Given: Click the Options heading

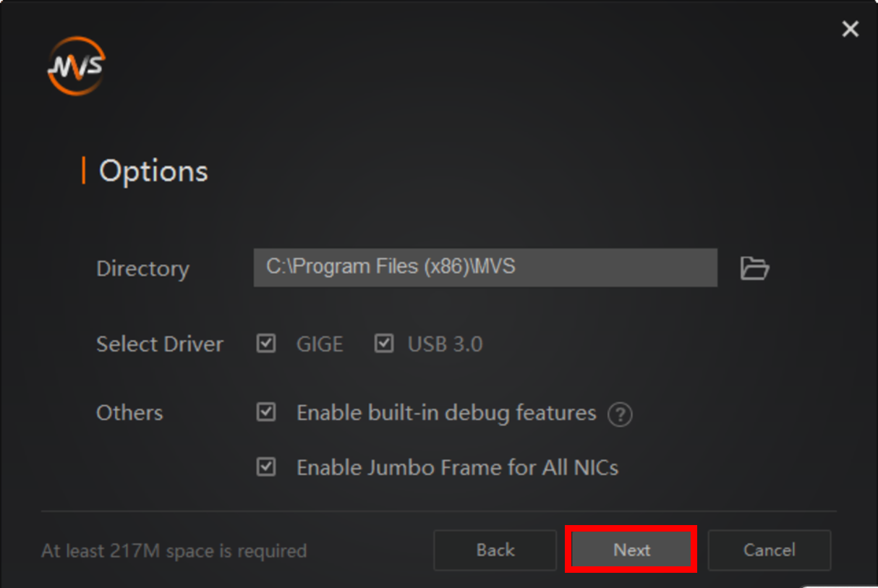Looking at the screenshot, I should pyautogui.click(x=153, y=171).
